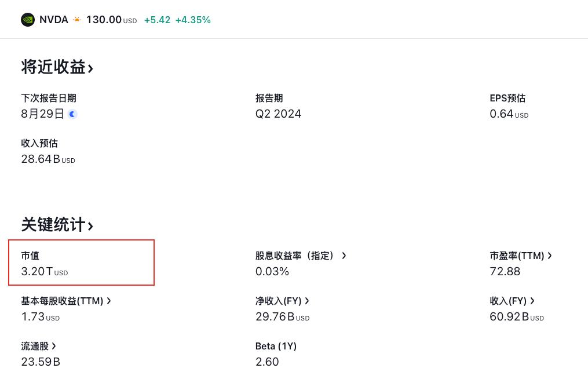Click the 收入预估 28.64B value

click(41, 159)
